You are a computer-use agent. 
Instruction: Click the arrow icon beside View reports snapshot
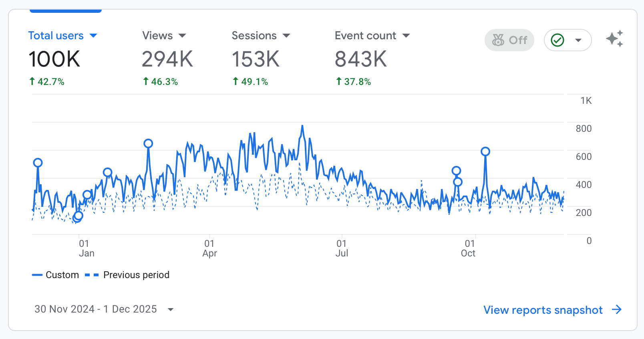(617, 309)
